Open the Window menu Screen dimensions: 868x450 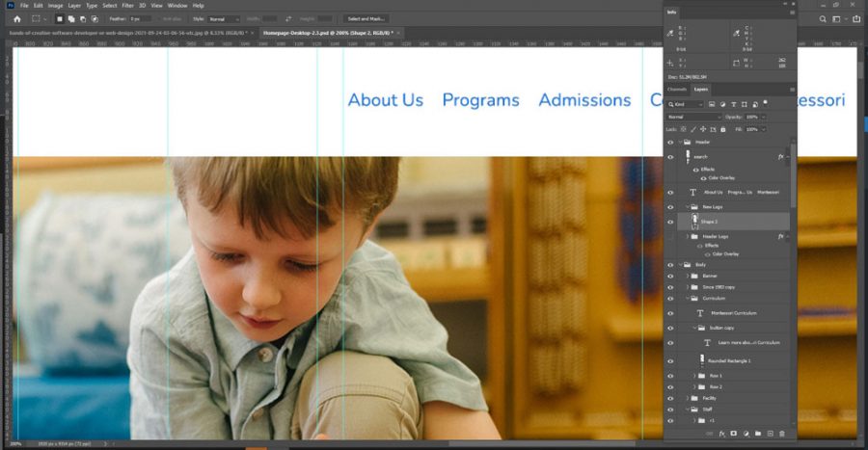pos(177,6)
